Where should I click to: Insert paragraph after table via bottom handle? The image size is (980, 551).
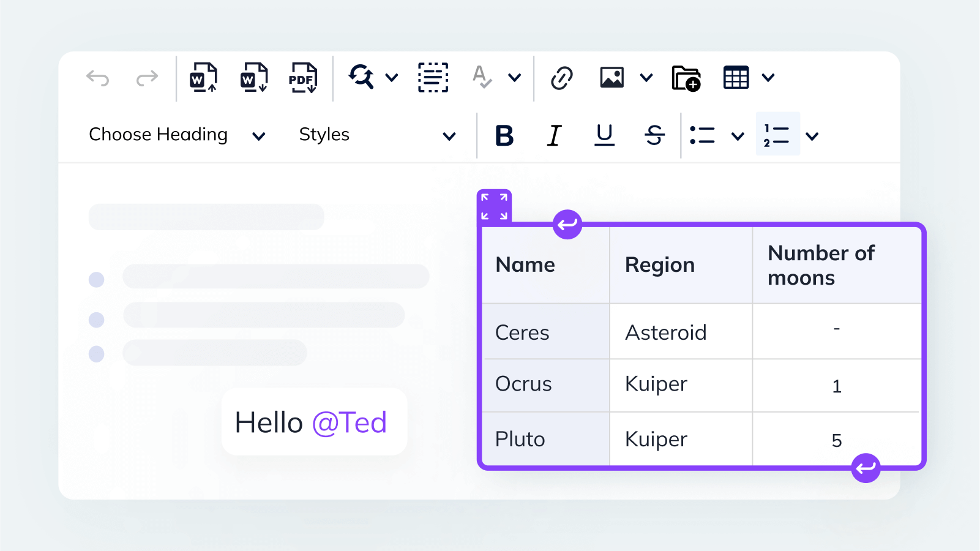(x=866, y=468)
